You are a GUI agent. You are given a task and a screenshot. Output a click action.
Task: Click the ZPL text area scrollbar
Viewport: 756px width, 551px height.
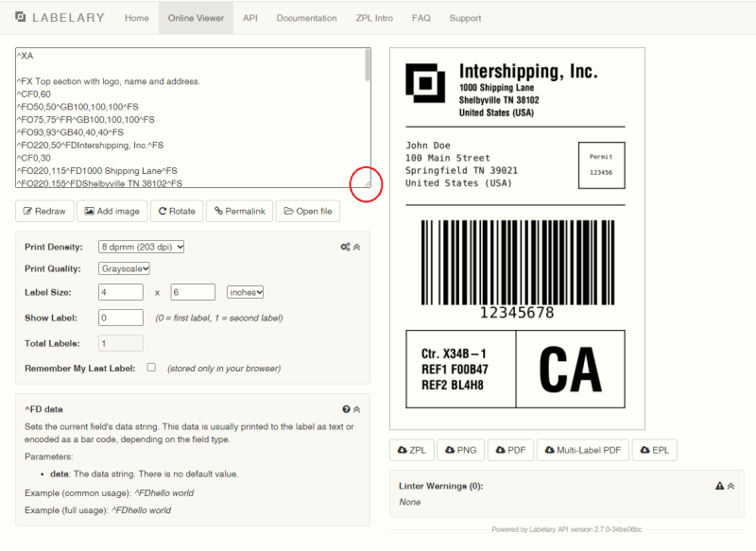368,65
